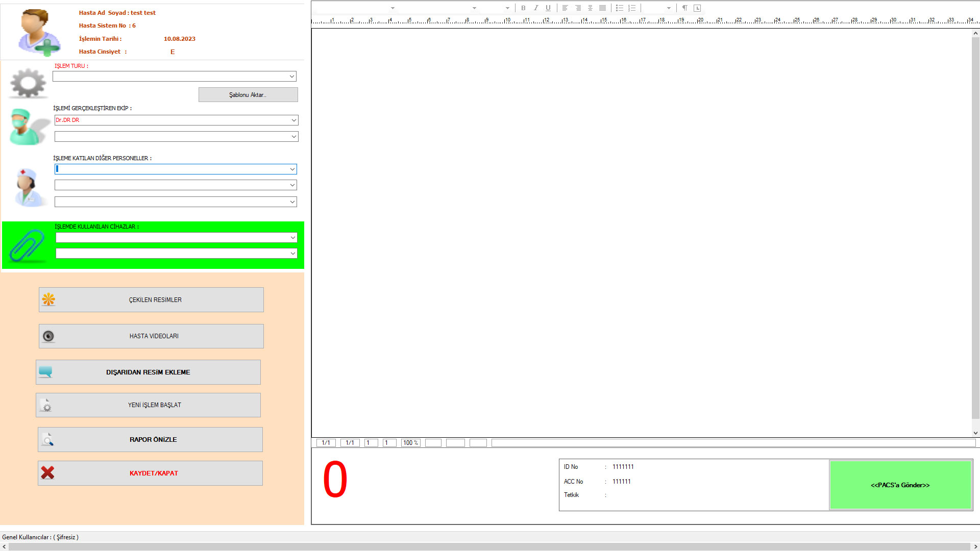Toggle italic formatting in editor toolbar
980x551 pixels.
[535, 8]
